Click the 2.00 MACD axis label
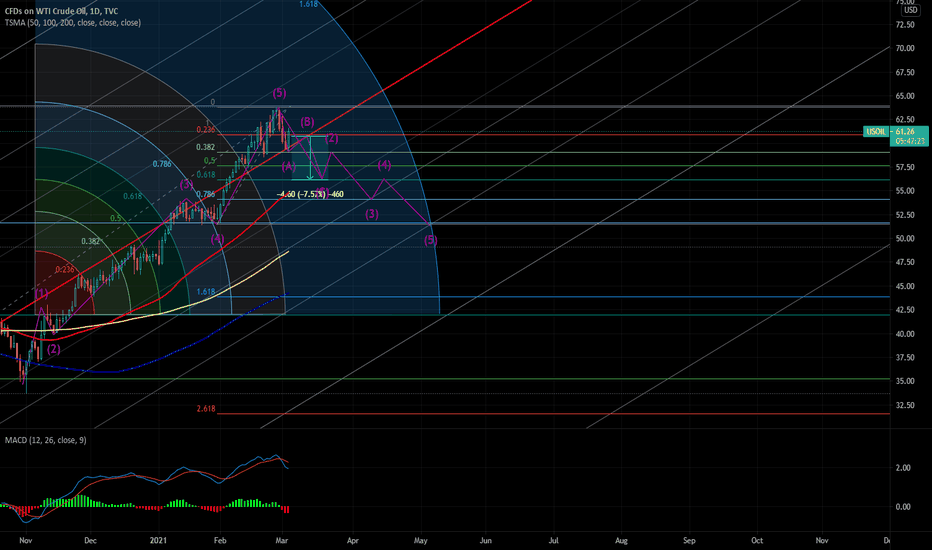Screen dimensions: 932x550 (903, 468)
